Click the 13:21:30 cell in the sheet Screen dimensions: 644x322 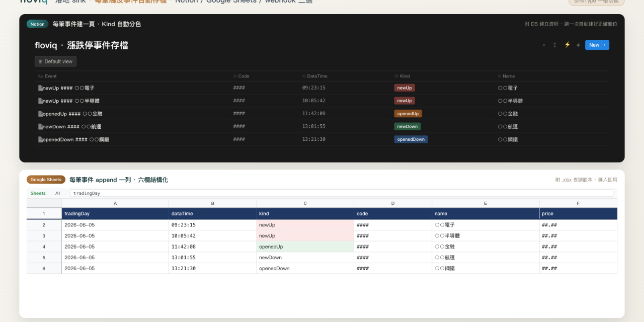[x=213, y=269]
